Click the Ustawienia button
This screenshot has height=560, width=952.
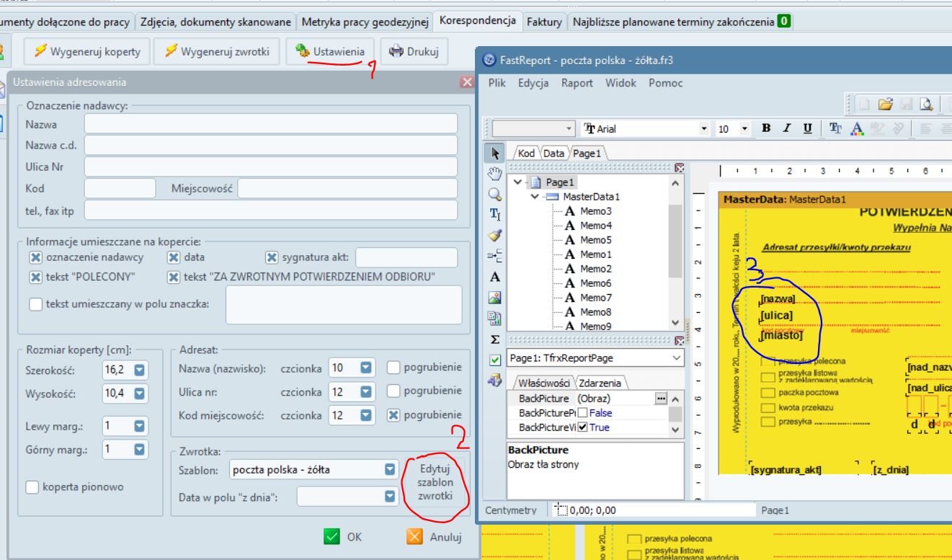click(329, 51)
